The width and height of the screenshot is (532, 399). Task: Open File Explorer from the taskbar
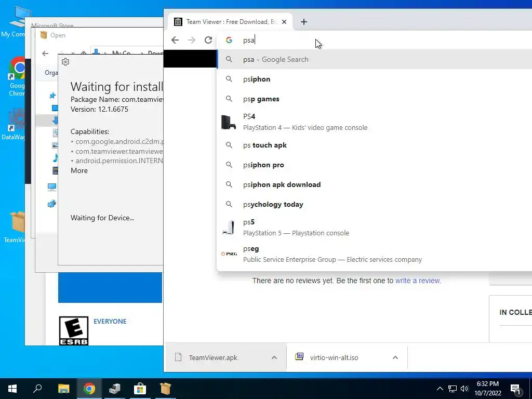[x=63, y=389]
